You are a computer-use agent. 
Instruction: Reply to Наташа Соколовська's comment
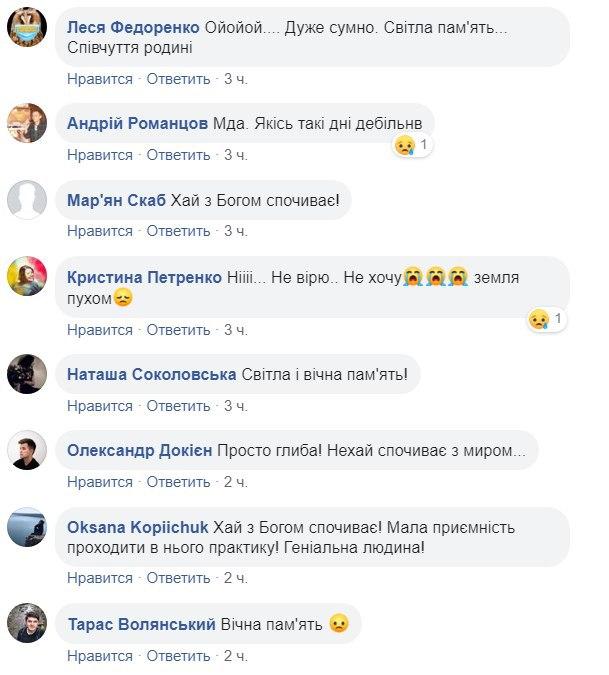click(179, 406)
